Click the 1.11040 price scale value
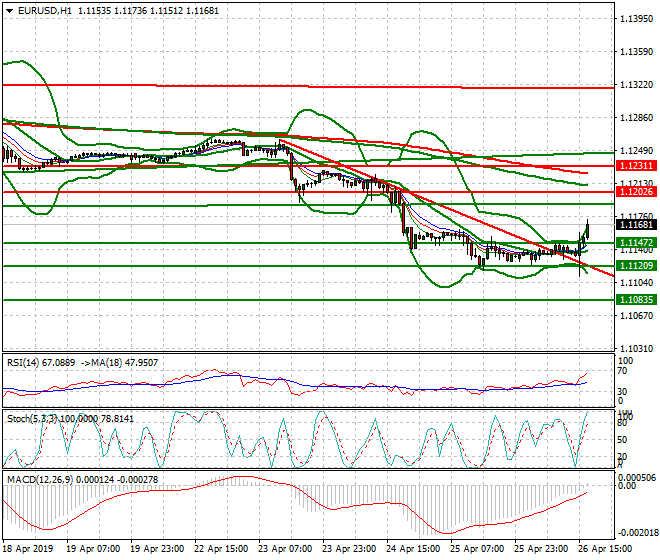 (637, 283)
